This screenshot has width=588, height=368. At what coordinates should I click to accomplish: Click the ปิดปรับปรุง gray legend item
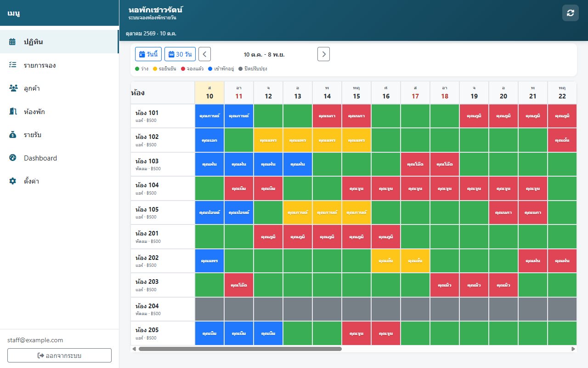(x=253, y=69)
